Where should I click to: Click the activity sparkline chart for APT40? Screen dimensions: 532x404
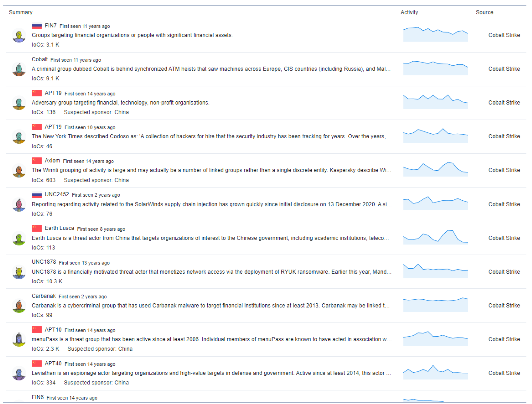pyautogui.click(x=435, y=372)
